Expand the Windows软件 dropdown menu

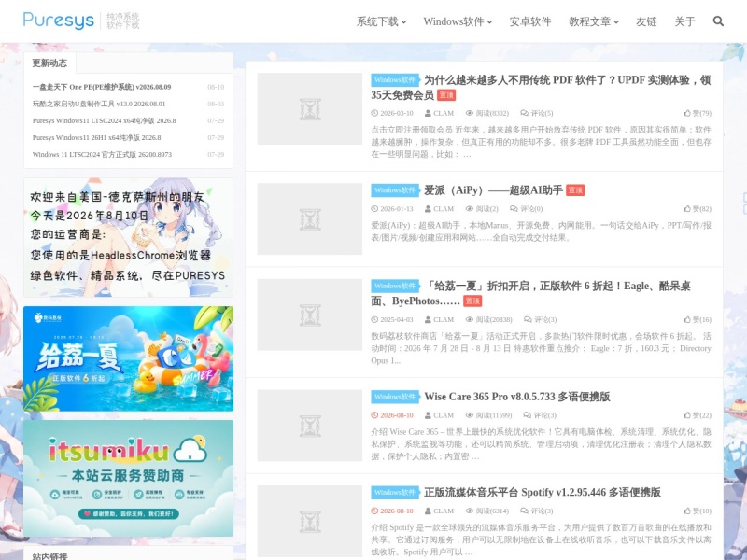point(458,21)
